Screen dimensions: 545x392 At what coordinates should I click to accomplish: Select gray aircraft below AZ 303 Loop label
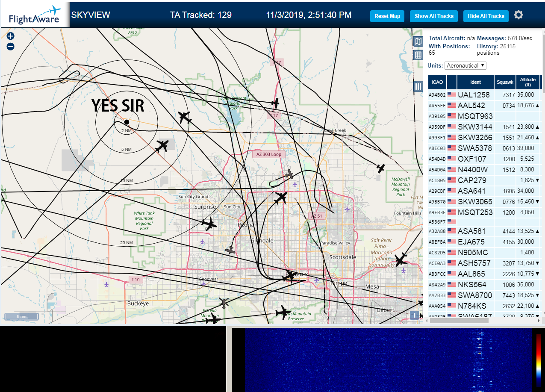(x=289, y=174)
